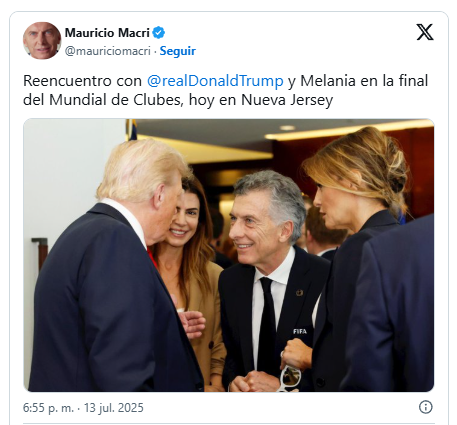The height and width of the screenshot is (425, 457).
Task: Click the info icon beside the timestamp
Action: point(425,407)
